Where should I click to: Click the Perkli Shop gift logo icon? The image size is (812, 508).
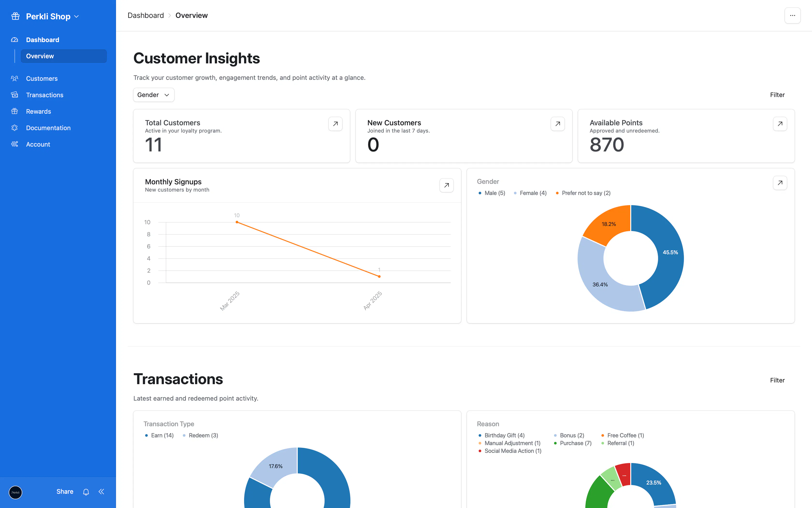[15, 16]
